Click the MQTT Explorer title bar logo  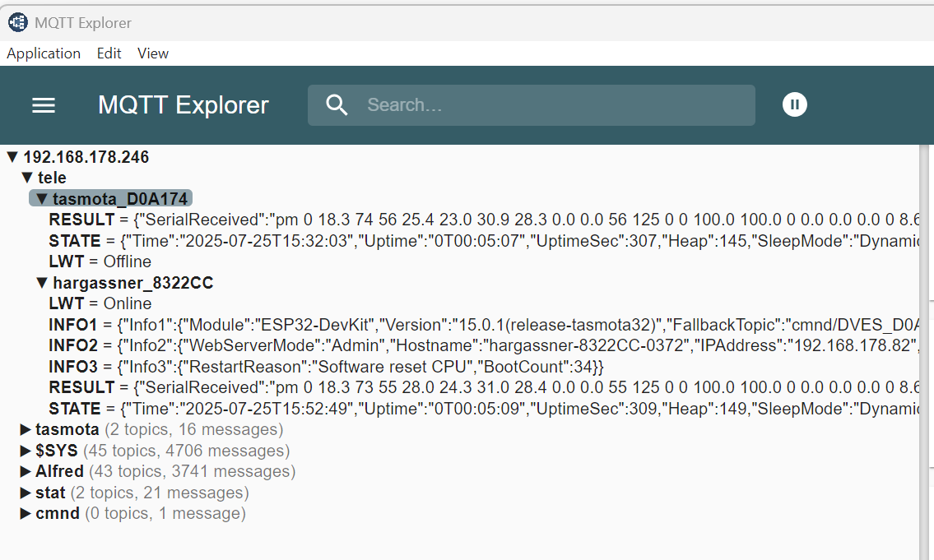[18, 23]
